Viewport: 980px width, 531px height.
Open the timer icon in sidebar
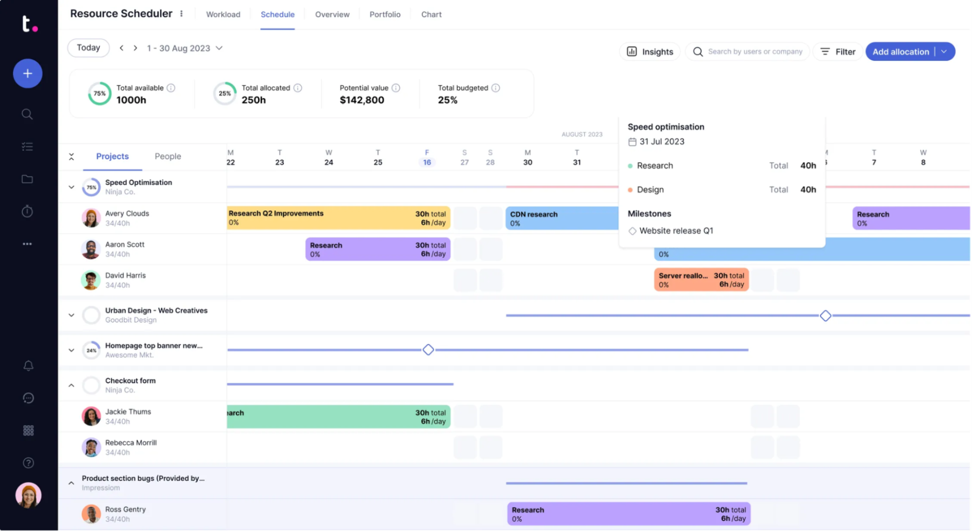point(28,211)
